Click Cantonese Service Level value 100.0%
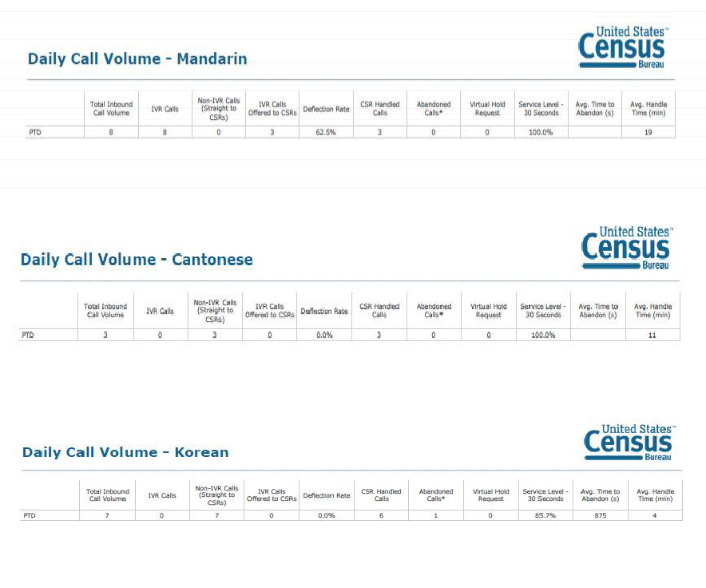This screenshot has width=706, height=588. pos(542,335)
